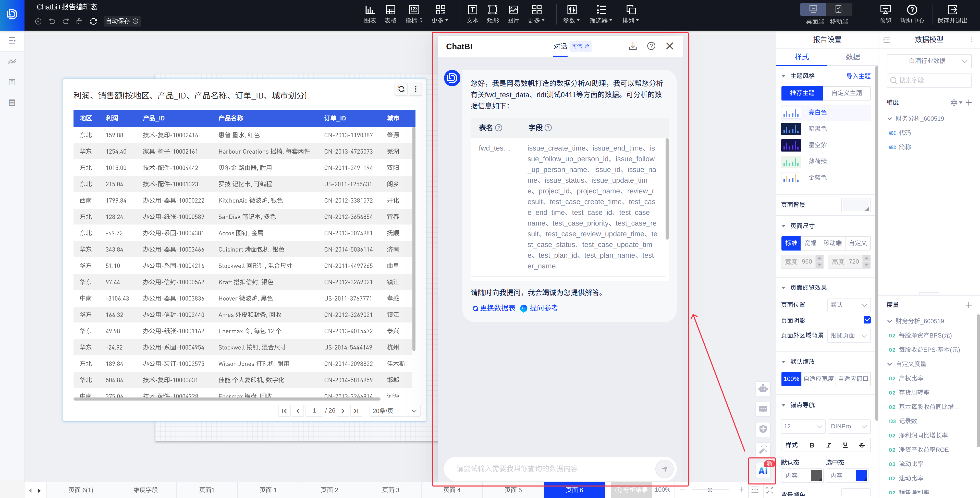Insert a 指标卡 metric card
The image size is (980, 498).
coord(413,14)
